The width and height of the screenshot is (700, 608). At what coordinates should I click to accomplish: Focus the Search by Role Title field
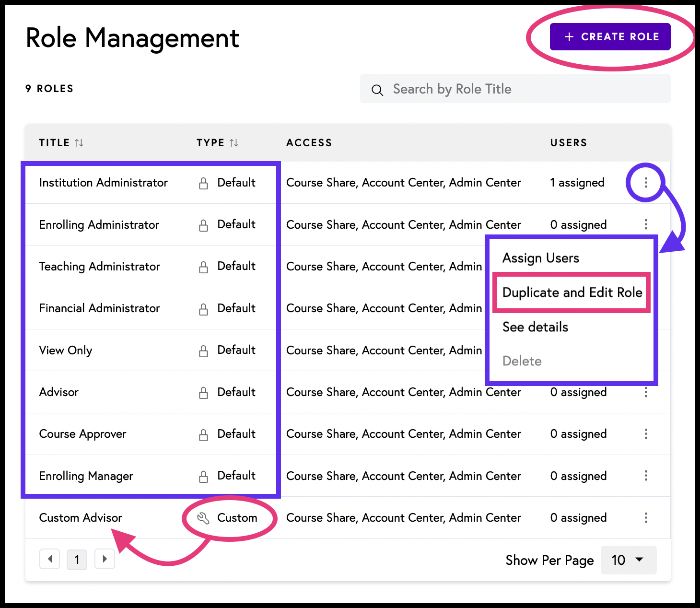(515, 89)
